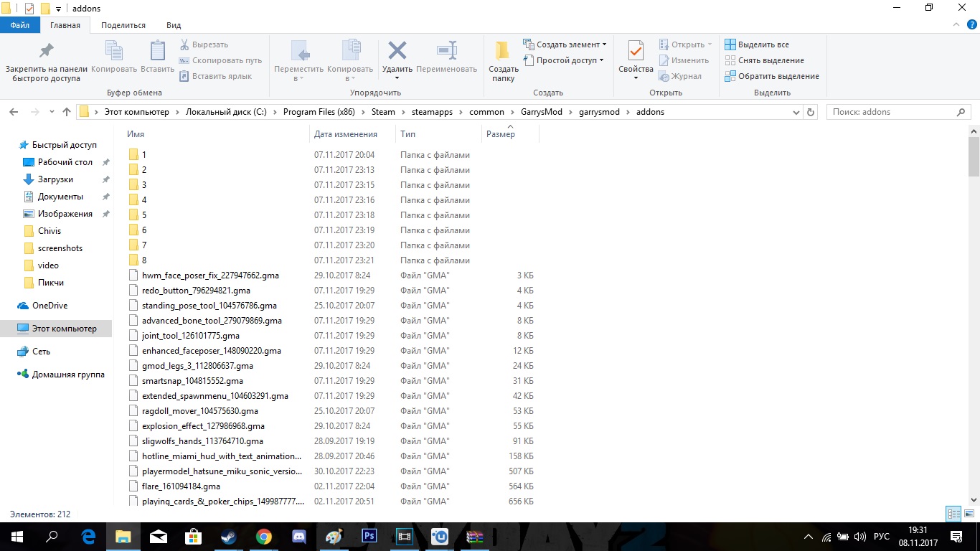Click Edit (Изменить) in ribbon
This screenshot has width=980, height=551.
[684, 60]
